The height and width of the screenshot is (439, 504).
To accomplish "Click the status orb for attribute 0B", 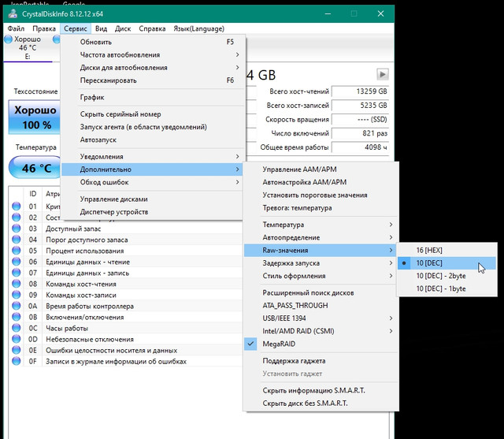I will coord(16,317).
